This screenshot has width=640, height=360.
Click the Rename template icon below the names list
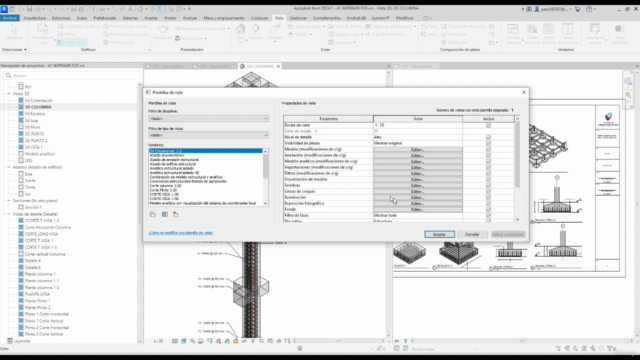point(164,214)
